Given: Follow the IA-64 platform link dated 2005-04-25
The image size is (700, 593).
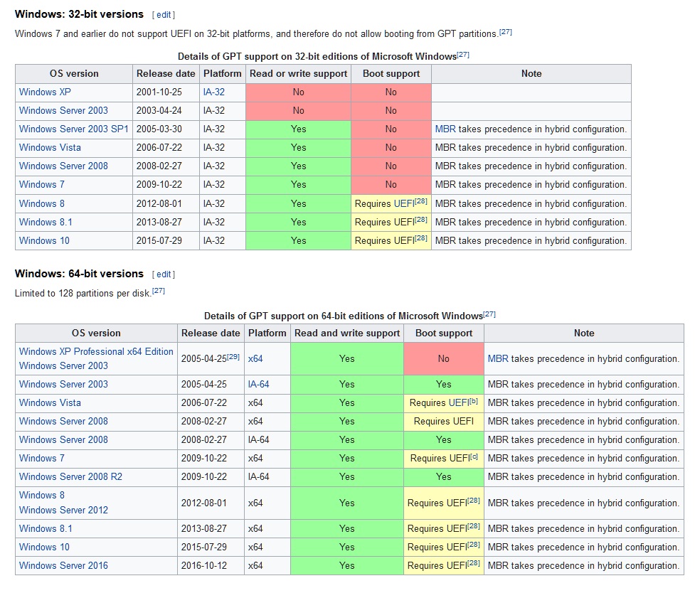Looking at the screenshot, I should (258, 384).
